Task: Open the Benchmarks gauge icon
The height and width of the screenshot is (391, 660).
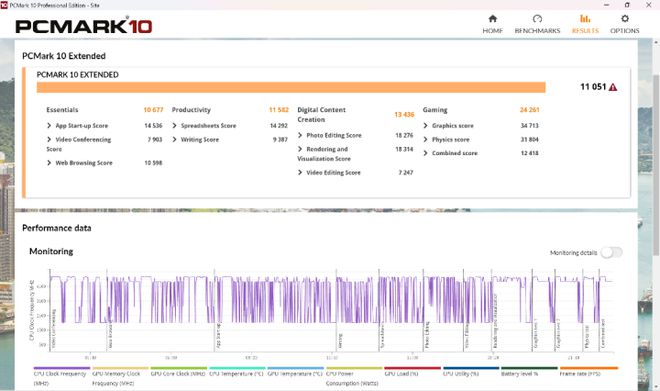Action: click(x=537, y=19)
